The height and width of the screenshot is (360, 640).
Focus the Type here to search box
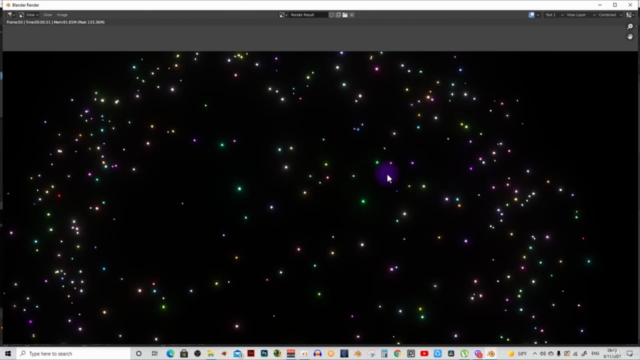(73, 353)
